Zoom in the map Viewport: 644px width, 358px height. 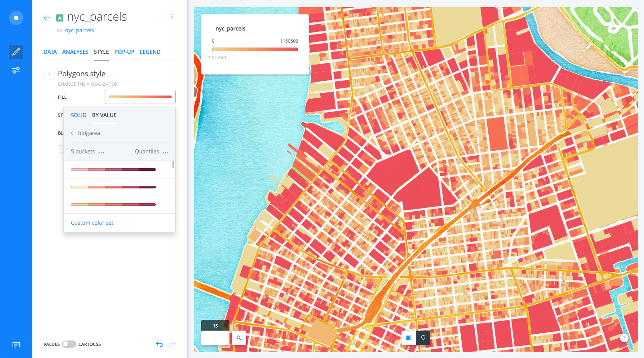click(x=223, y=338)
